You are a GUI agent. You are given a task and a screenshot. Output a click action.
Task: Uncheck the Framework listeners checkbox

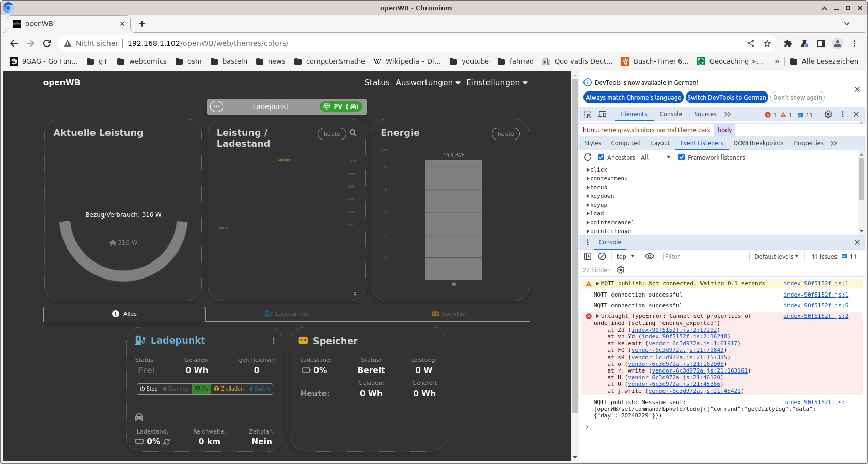pyautogui.click(x=682, y=157)
